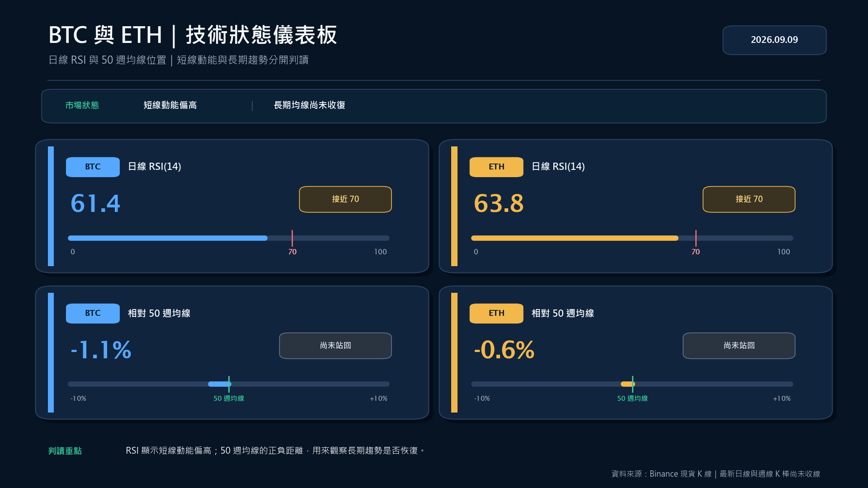
Task: Click the green 50 週均線 marker in the ETH card
Action: click(632, 384)
